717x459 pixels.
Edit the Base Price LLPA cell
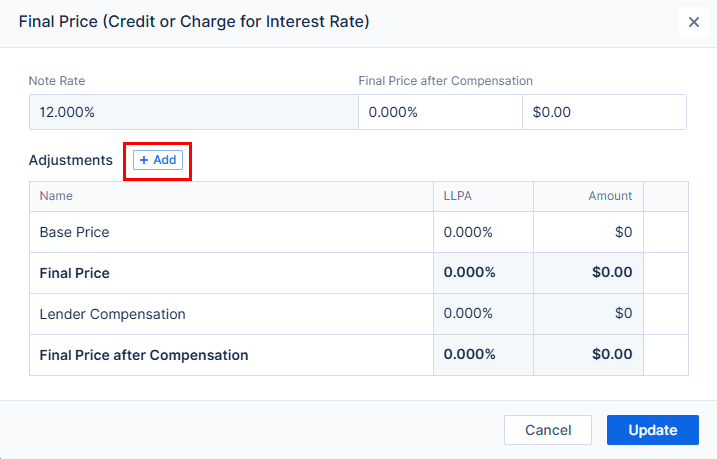482,232
